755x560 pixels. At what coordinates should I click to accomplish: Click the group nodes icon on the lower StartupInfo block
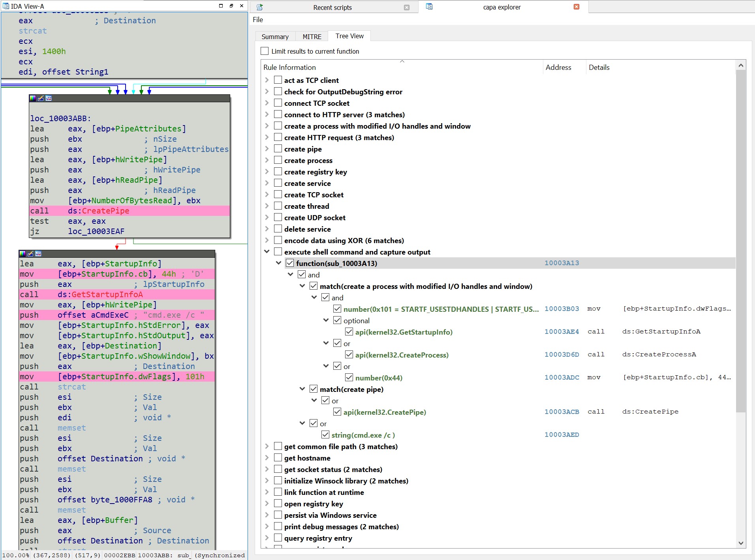click(x=38, y=254)
